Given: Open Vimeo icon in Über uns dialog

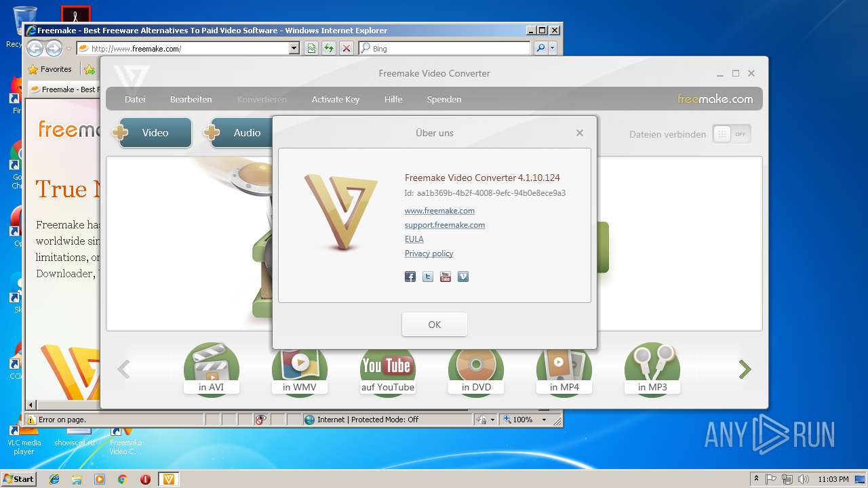Looking at the screenshot, I should [463, 277].
